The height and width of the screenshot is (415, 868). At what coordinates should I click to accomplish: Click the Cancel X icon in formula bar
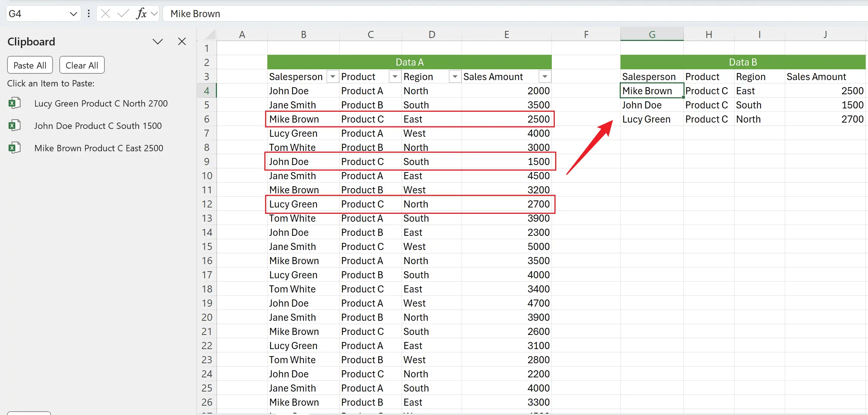pos(106,13)
